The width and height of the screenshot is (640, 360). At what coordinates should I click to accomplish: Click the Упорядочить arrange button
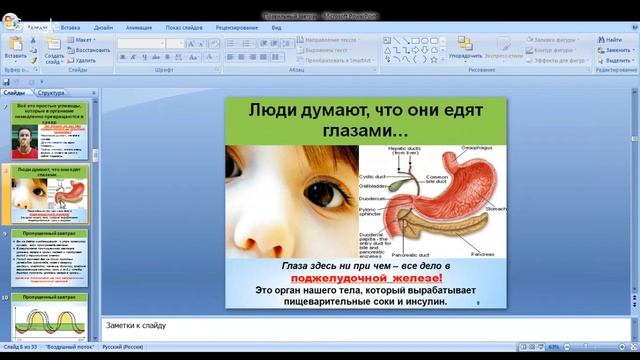tap(465, 49)
